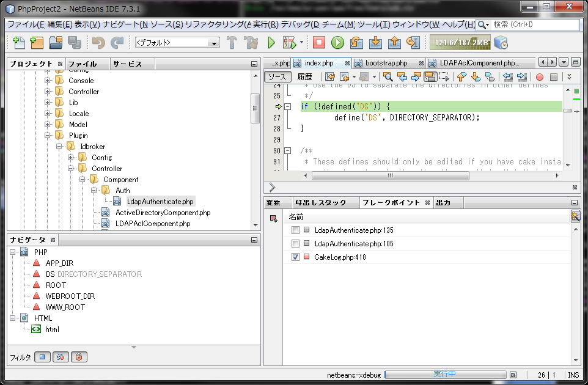Click the Toggle Bookmark editor icon
588x385 pixels.
(490, 77)
